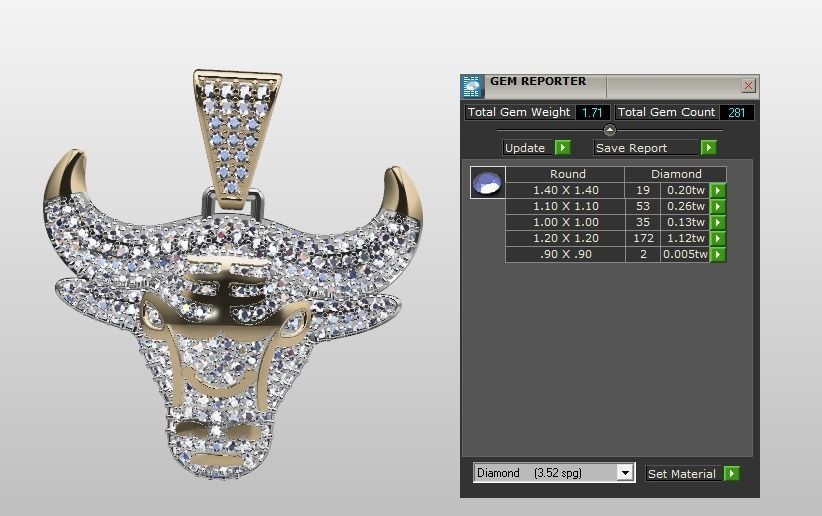This screenshot has height=516, width=822.
Task: Click the count 19 cell
Action: point(643,190)
